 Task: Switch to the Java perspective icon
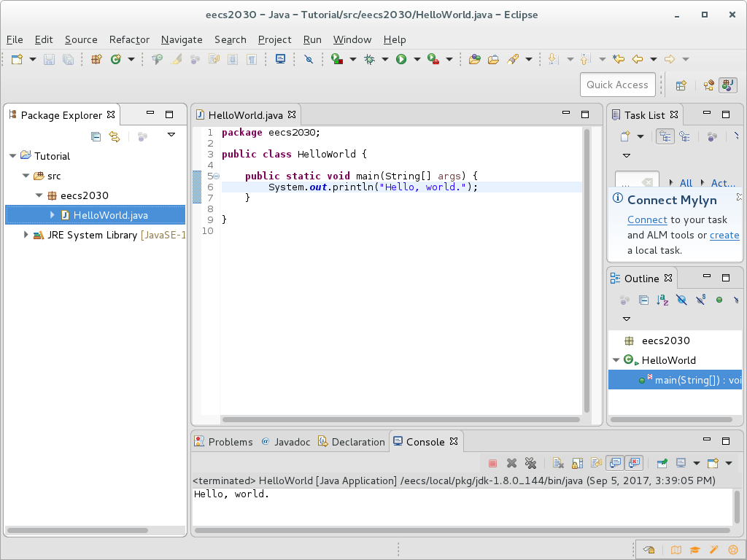coord(728,85)
